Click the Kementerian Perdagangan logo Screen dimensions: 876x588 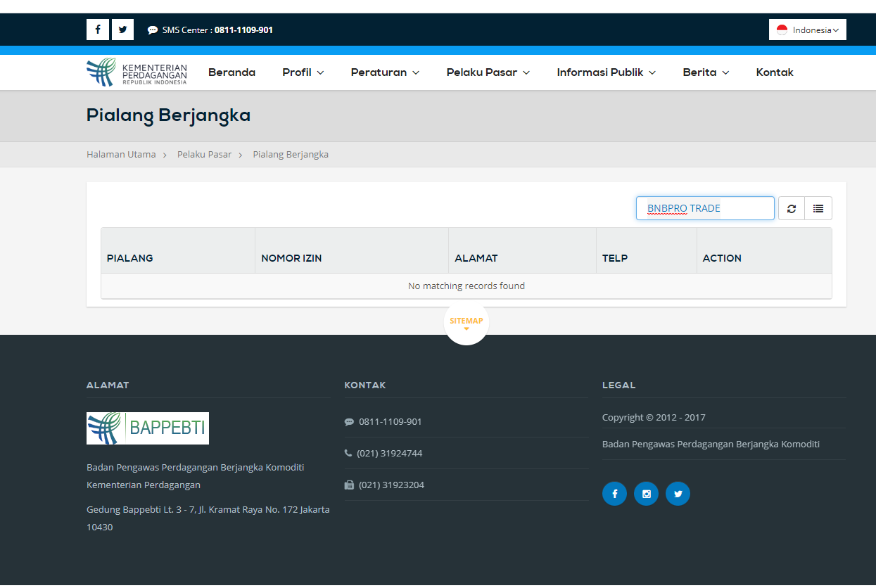(x=137, y=72)
